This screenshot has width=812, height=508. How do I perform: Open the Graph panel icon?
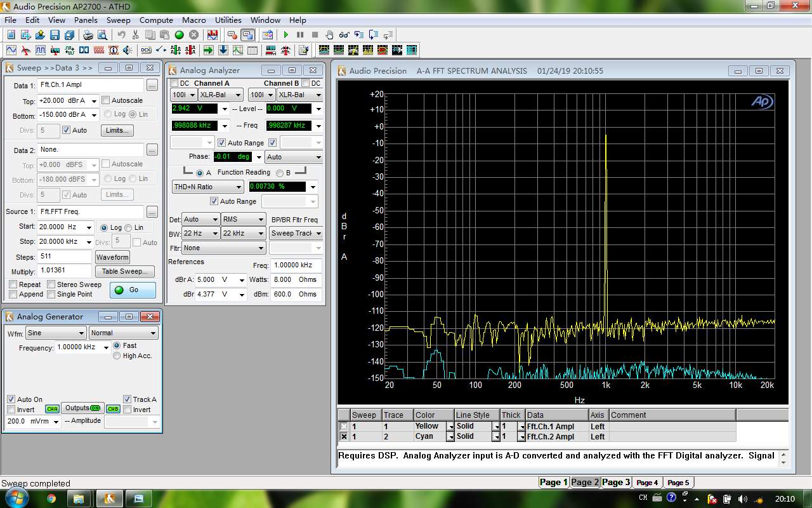click(237, 50)
